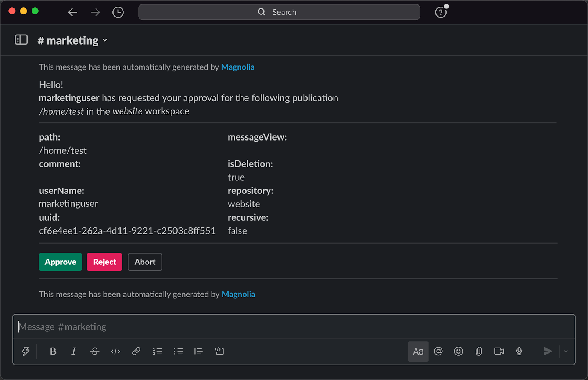Open the mention someone @ icon
Image resolution: width=588 pixels, height=380 pixels.
pos(438,351)
